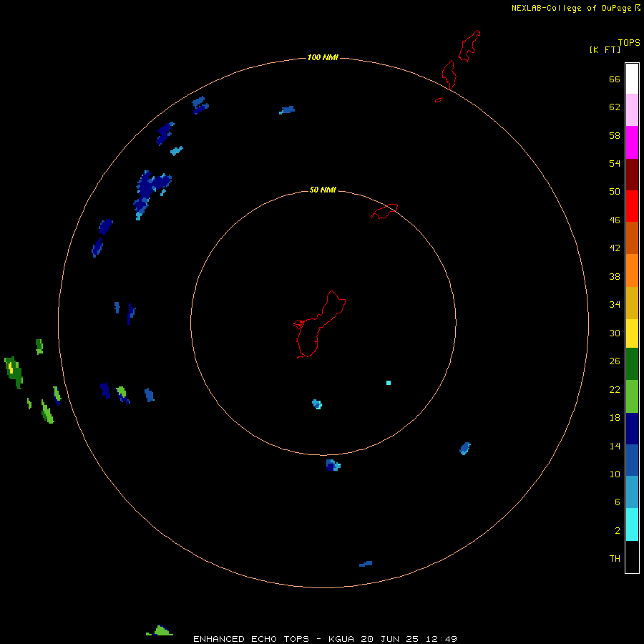This screenshot has width=644, height=644.
Task: Click the orange swatch near 38
Action: (x=632, y=270)
